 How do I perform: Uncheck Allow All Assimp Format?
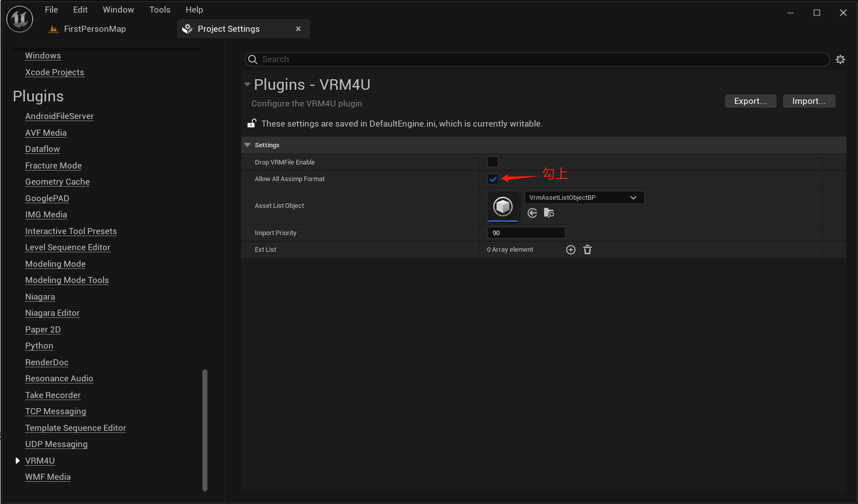pos(493,179)
